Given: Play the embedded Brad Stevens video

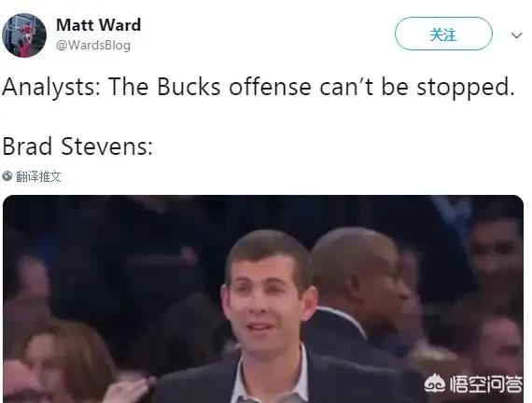Looking at the screenshot, I should click(x=263, y=299).
